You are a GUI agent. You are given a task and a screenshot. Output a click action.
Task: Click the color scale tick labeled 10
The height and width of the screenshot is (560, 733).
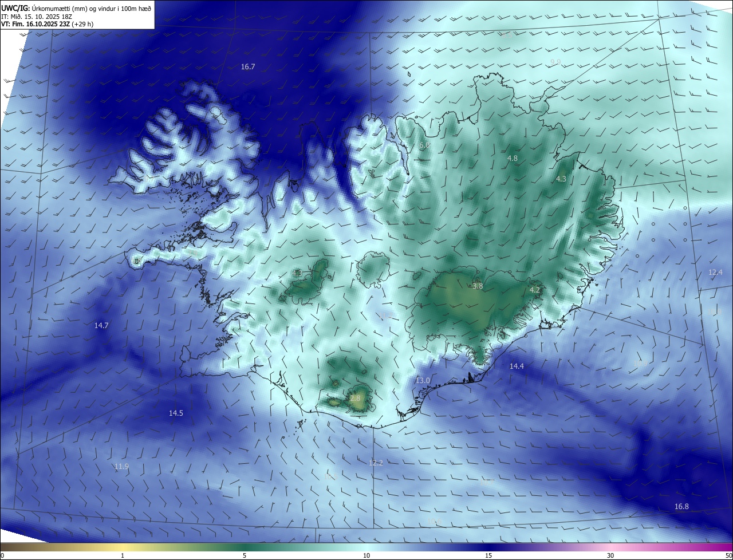coord(366,555)
